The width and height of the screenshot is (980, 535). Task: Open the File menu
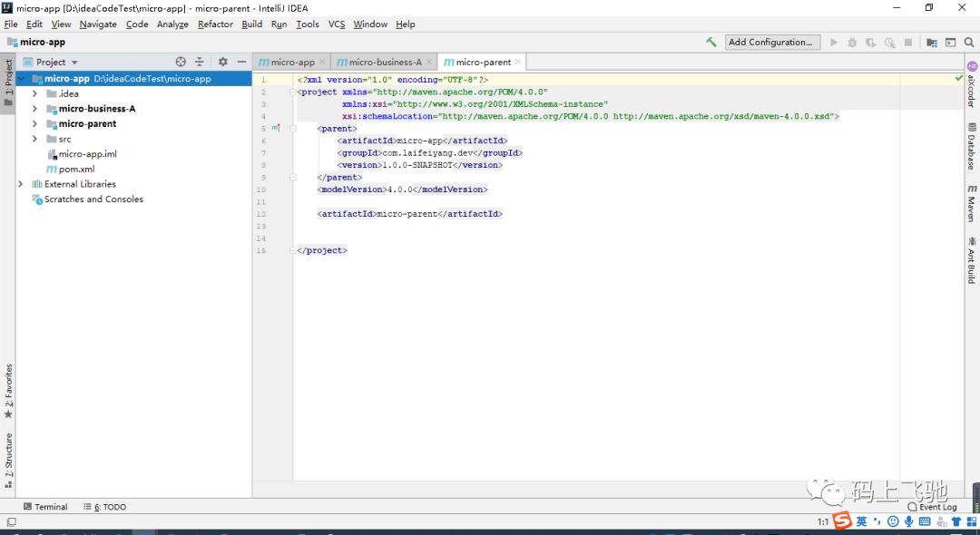[x=11, y=24]
